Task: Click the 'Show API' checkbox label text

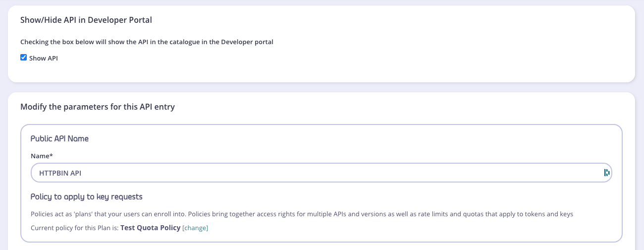Action: point(44,58)
